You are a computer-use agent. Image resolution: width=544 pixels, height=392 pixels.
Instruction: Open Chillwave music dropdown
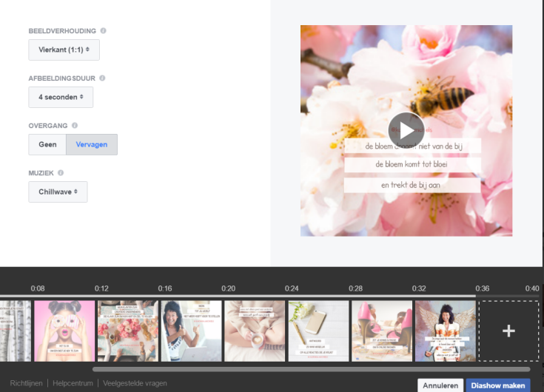[x=58, y=192]
